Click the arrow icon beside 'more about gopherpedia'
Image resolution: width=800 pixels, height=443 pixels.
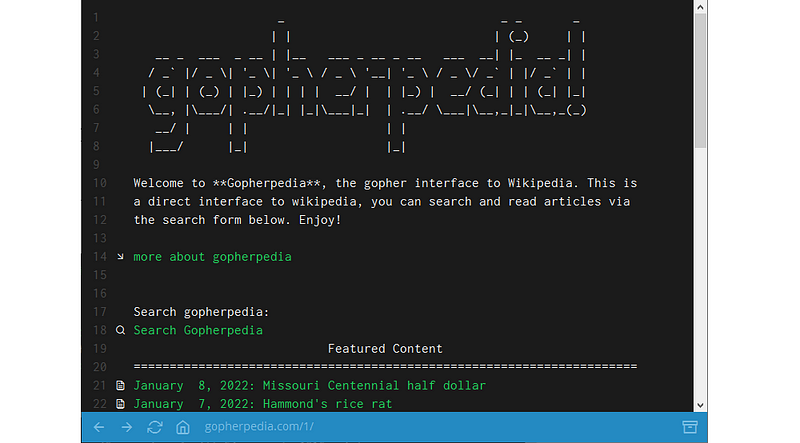120,256
